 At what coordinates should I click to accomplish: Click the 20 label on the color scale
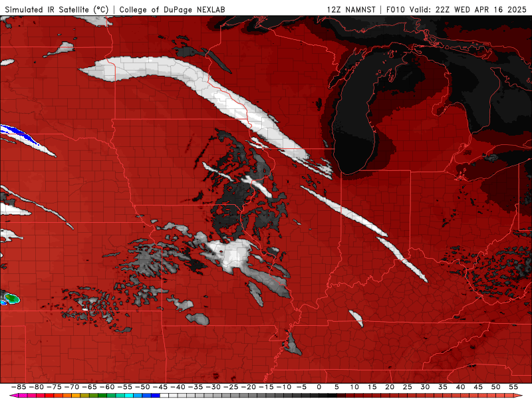tap(390, 387)
